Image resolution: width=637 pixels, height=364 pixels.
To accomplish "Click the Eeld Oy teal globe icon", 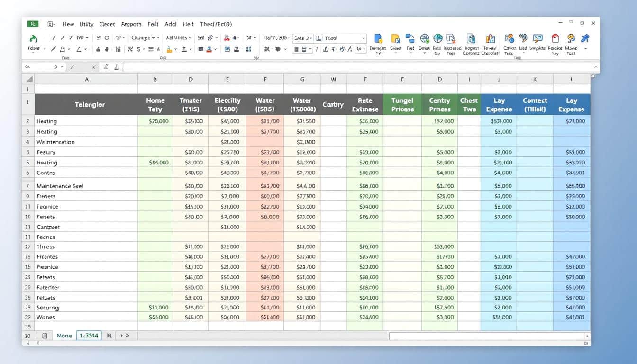I will click(x=438, y=39).
